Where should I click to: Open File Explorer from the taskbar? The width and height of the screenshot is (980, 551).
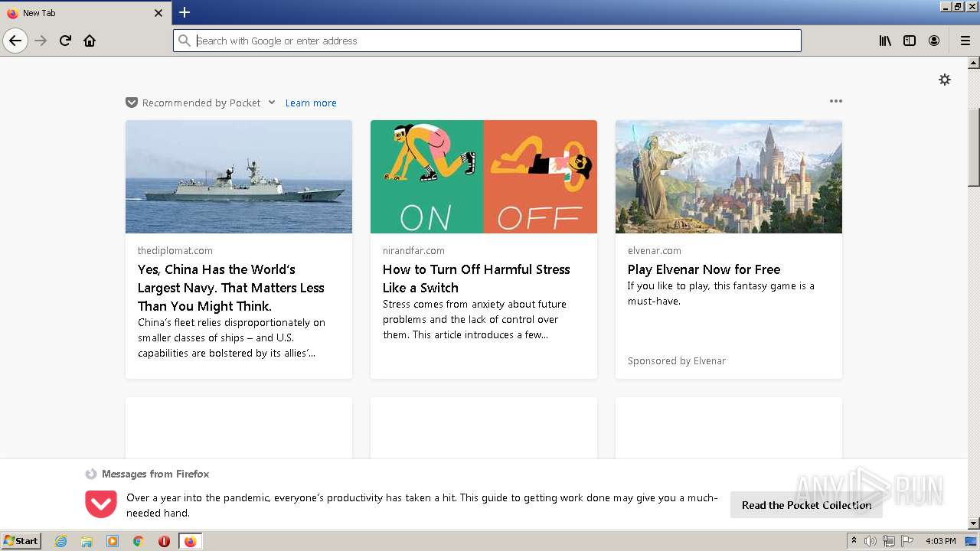click(x=87, y=541)
